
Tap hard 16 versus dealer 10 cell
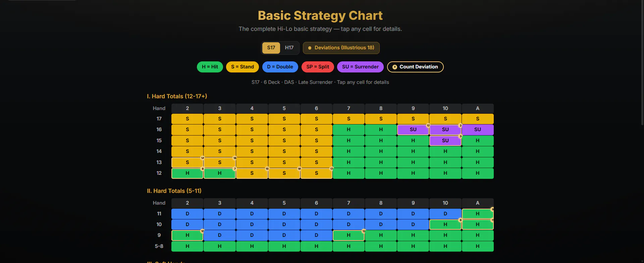tap(445, 129)
